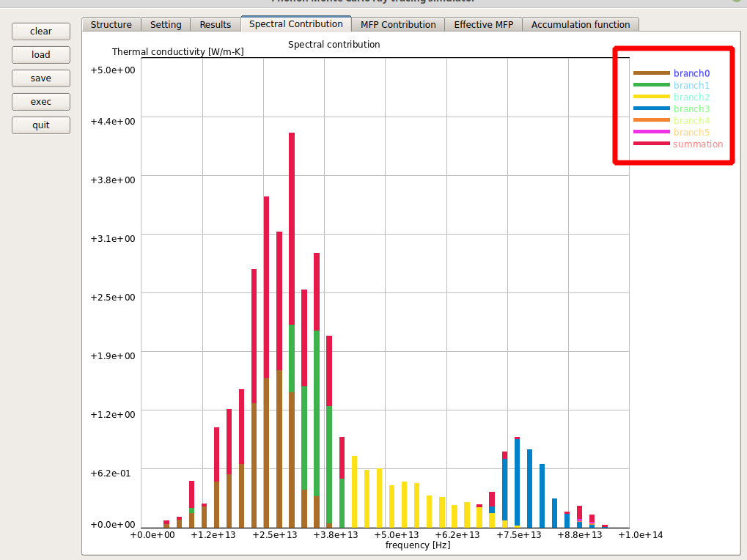The image size is (747, 560).
Task: Click the blue branch3 legend swatch
Action: tap(651, 108)
